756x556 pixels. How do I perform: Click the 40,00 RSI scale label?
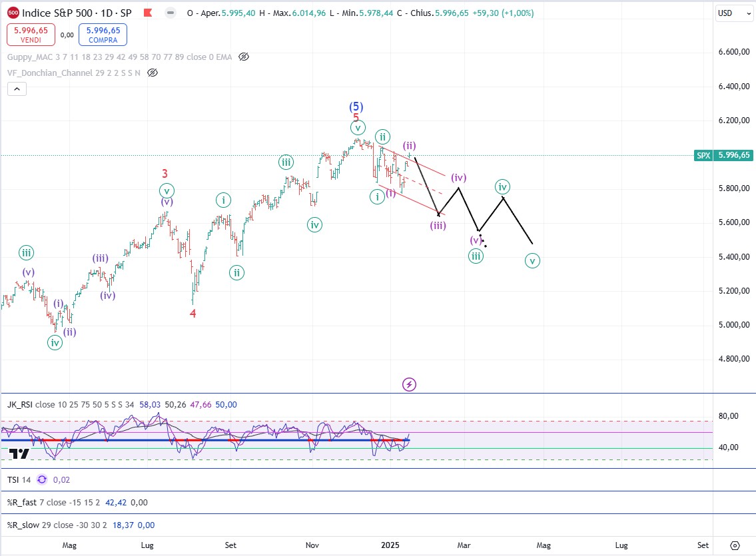click(728, 447)
